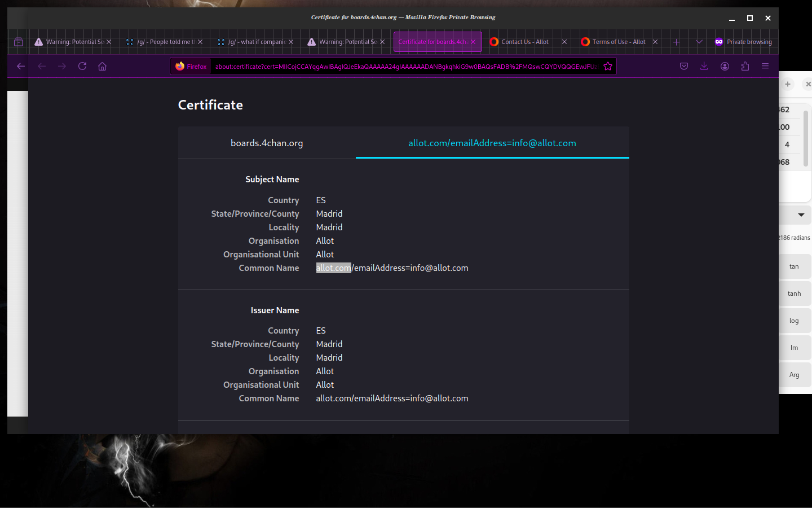Add a new tab in calculator window

(788, 84)
